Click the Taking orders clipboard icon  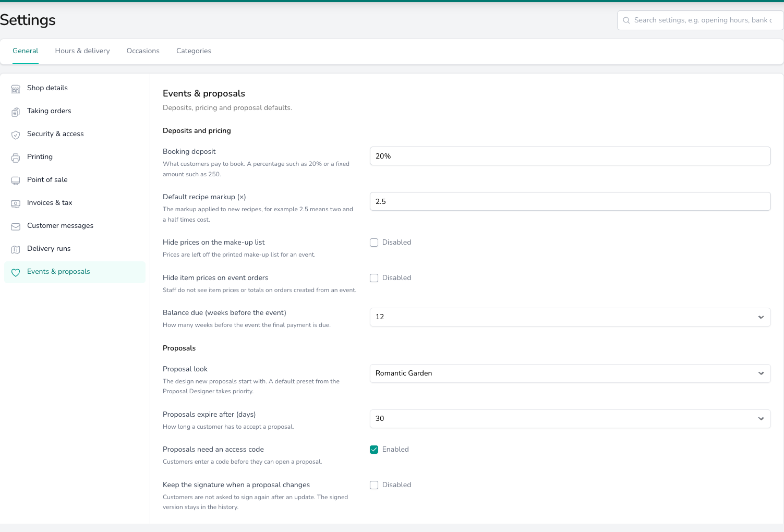16,112
